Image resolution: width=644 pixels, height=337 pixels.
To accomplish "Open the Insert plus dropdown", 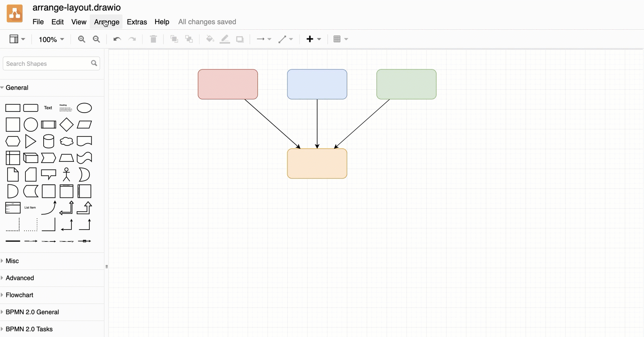I will [x=313, y=39].
